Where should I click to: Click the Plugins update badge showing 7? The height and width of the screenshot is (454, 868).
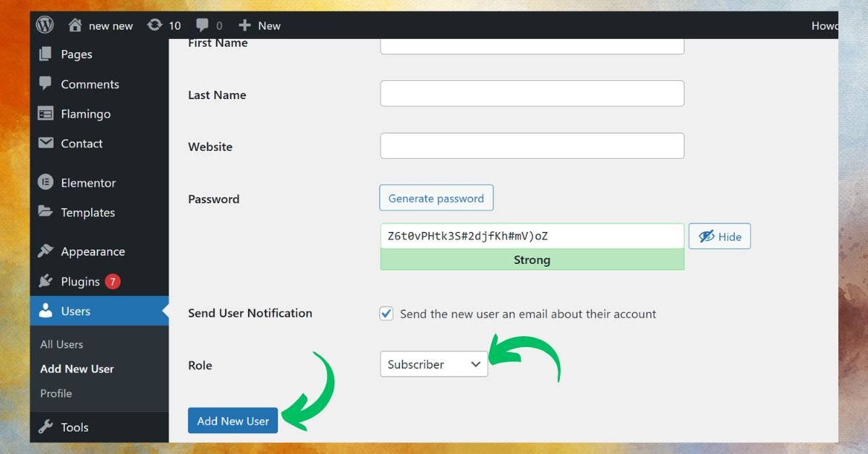coord(112,281)
